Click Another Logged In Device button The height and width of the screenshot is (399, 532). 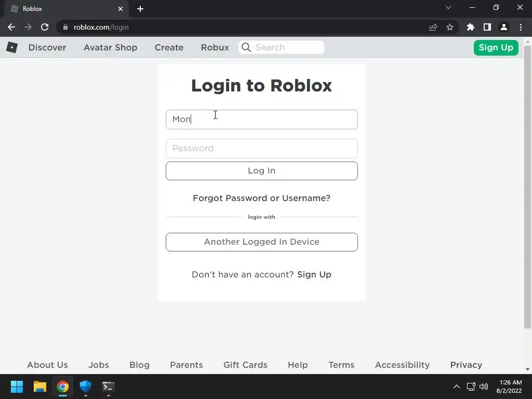pyautogui.click(x=262, y=242)
